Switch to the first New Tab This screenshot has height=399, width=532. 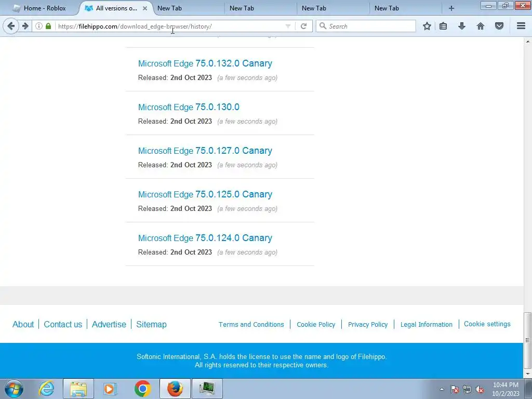tap(187, 8)
